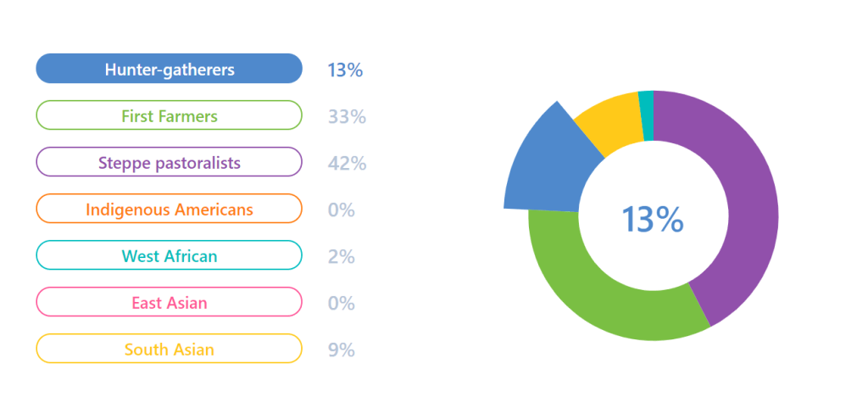Click the First Farmers pill button
The height and width of the screenshot is (414, 868).
pos(169,115)
